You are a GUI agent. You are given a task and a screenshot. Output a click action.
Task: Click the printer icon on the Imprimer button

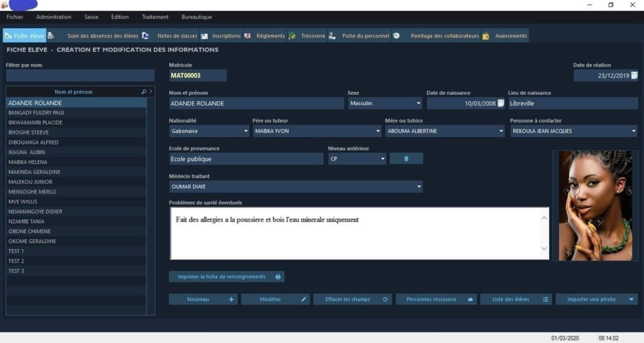tap(279, 276)
